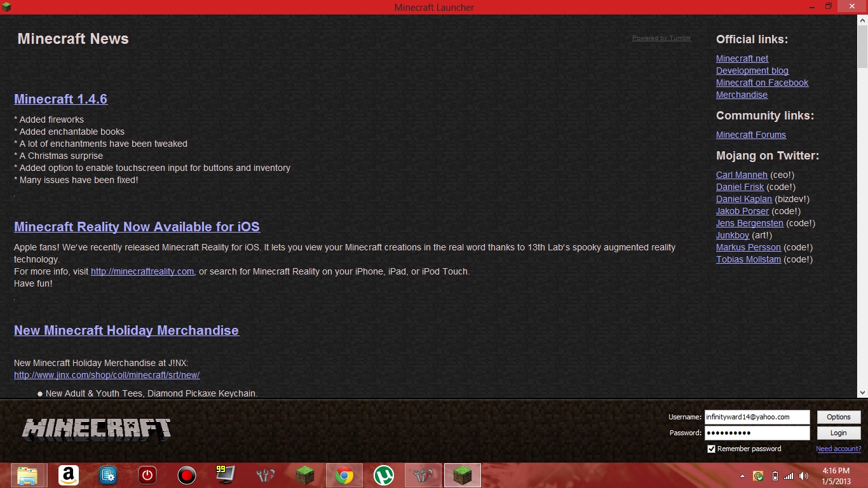
Task: Open the Need account? link
Action: point(839,449)
